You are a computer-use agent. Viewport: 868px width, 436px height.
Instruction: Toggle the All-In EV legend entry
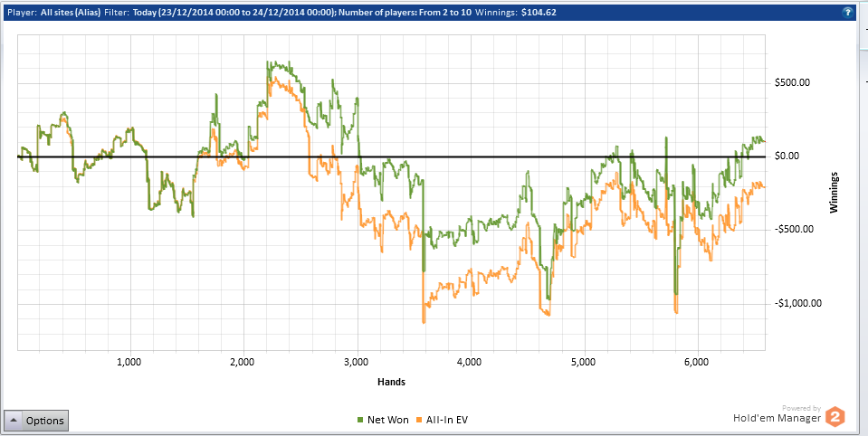tap(442, 420)
